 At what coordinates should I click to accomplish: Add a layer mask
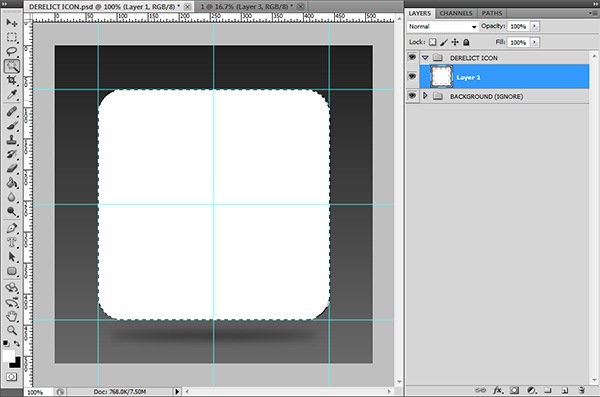click(x=515, y=390)
